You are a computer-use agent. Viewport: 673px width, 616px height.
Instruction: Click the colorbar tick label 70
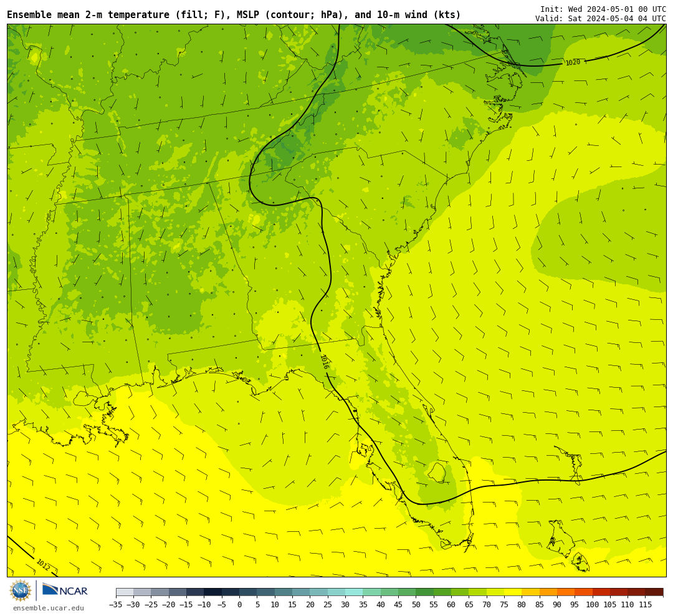click(x=486, y=604)
